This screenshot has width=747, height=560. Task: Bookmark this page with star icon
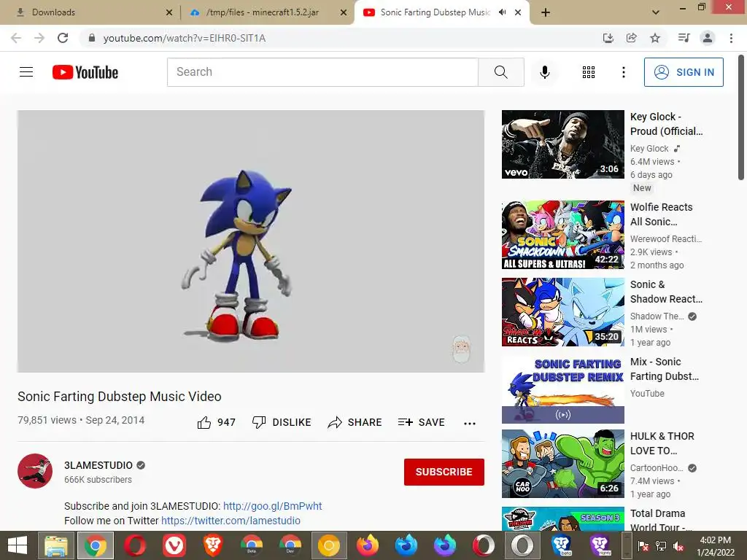[x=655, y=38]
